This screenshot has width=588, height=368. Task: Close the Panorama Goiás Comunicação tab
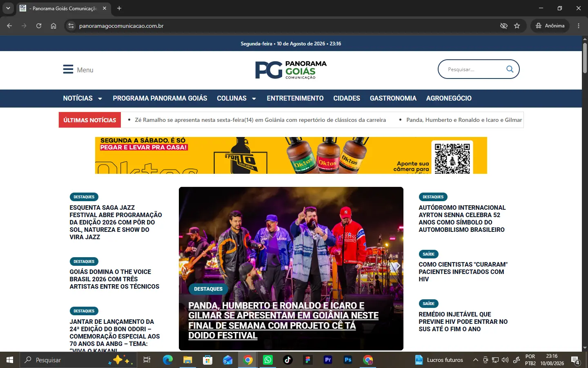click(105, 8)
